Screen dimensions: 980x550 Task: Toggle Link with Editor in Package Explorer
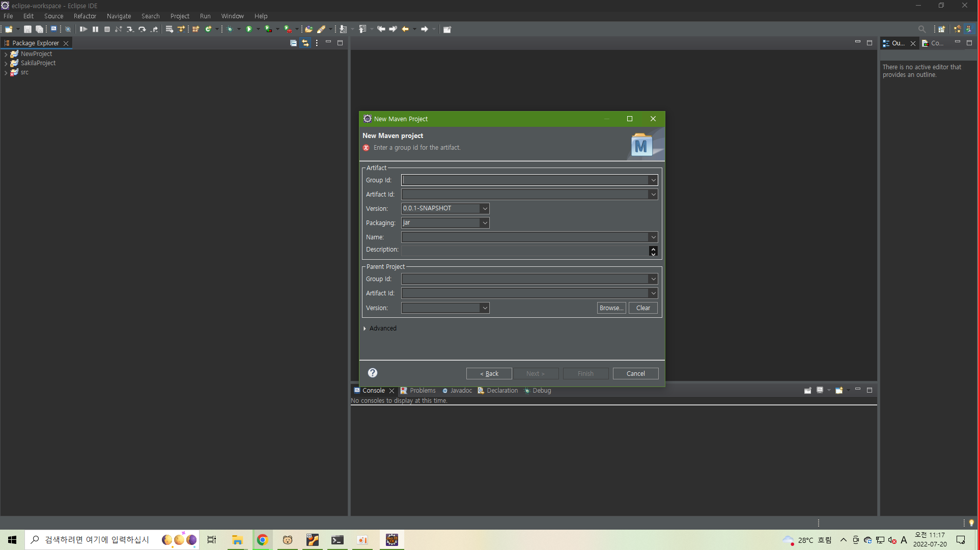(x=305, y=43)
